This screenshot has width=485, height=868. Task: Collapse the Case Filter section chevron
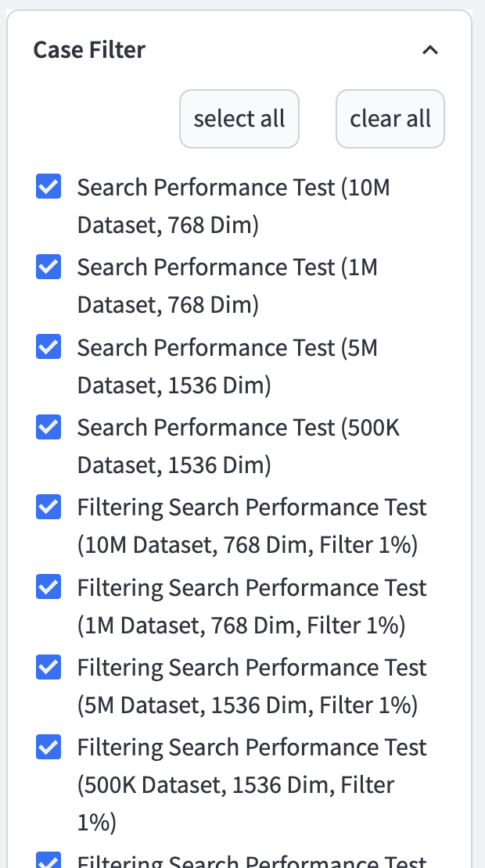coord(430,51)
